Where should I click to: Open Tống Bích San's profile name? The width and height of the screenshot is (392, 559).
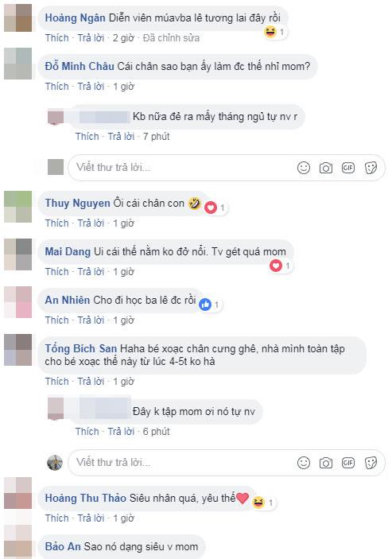[x=80, y=348]
